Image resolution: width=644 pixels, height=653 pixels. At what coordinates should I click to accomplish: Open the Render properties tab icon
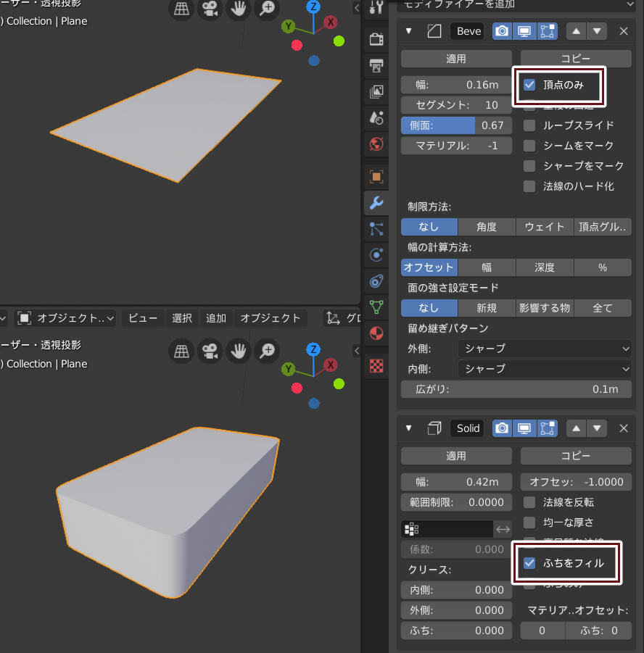click(376, 39)
